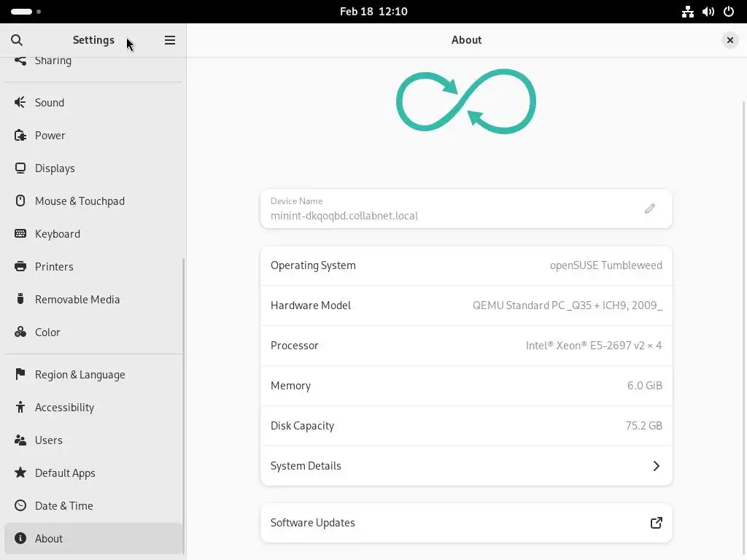Edit device name with the pencil icon
This screenshot has height=560, width=747.
point(650,209)
